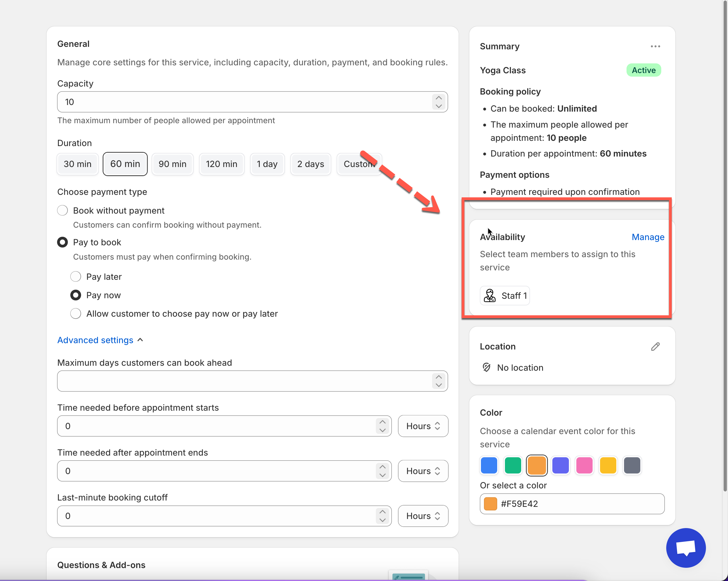The width and height of the screenshot is (728, 581).
Task: Click the hex color preview square
Action: click(x=490, y=504)
